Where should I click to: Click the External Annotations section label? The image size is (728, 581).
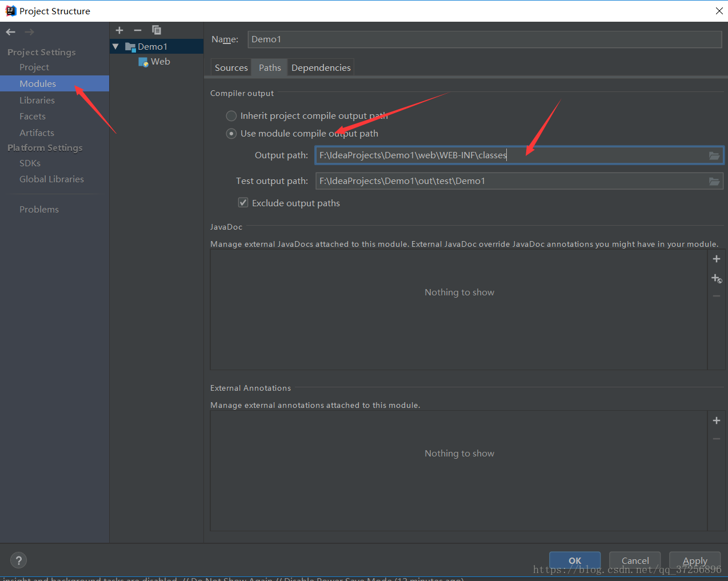pos(251,388)
